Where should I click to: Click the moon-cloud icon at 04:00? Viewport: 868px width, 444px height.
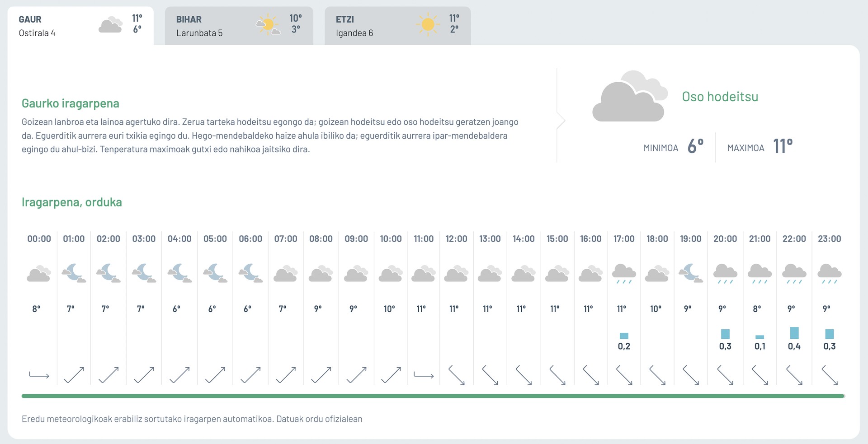point(179,273)
